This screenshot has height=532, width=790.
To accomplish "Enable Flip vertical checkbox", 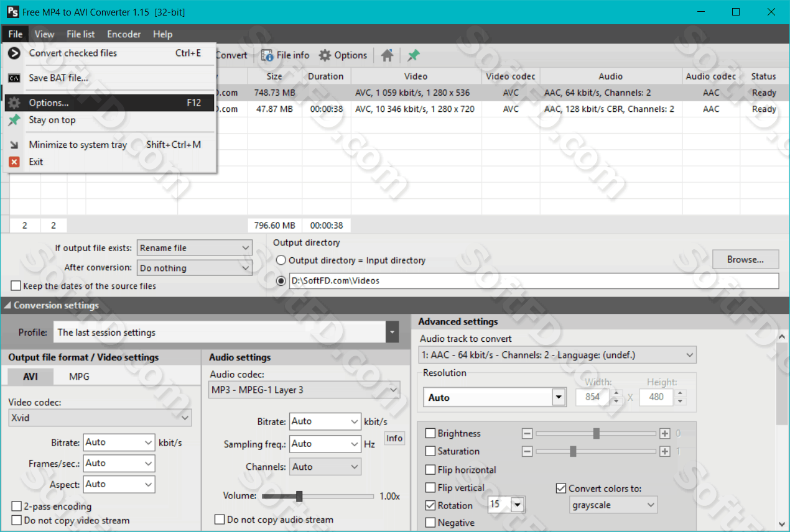I will pyautogui.click(x=430, y=488).
